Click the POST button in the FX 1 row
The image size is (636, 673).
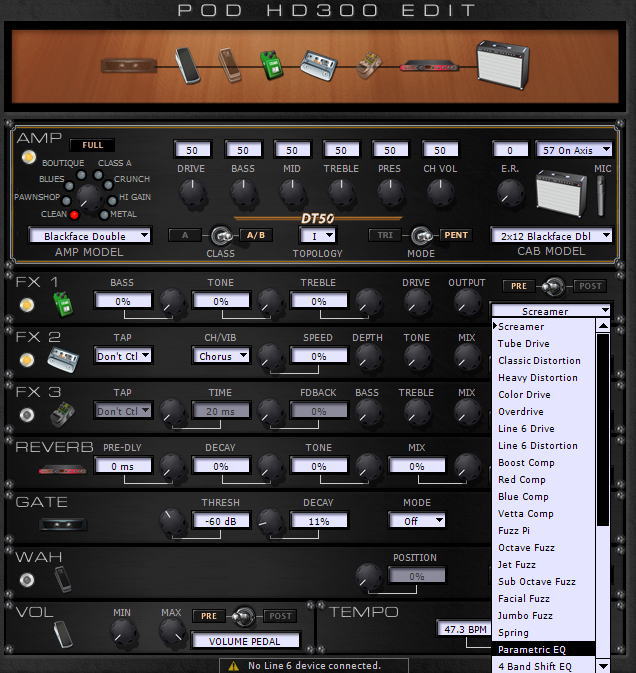590,286
